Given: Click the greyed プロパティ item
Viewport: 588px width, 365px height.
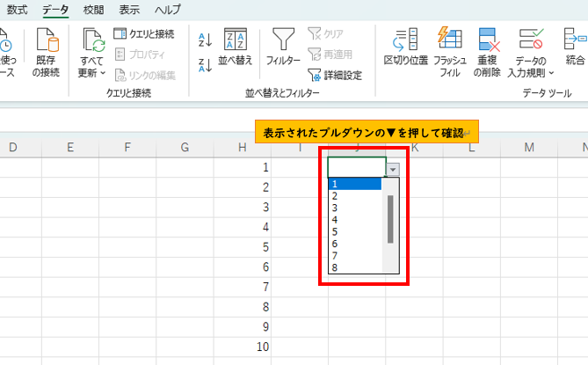Looking at the screenshot, I should pyautogui.click(x=140, y=55).
